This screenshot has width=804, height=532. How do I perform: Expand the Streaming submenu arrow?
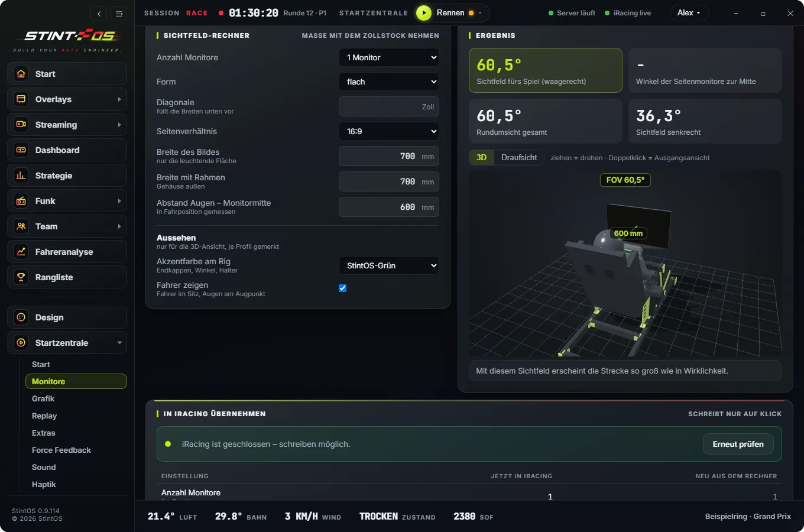119,125
